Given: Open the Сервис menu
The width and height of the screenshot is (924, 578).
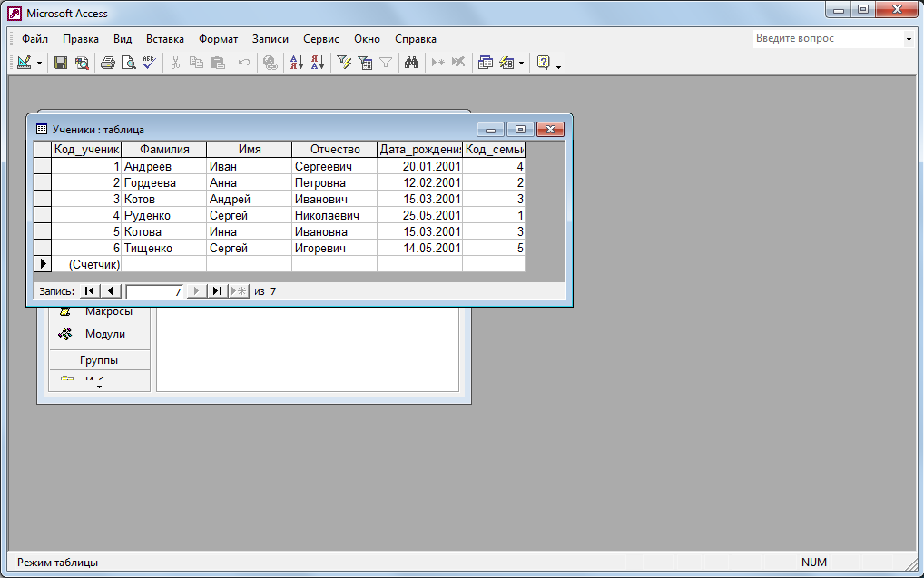Looking at the screenshot, I should tap(321, 39).
